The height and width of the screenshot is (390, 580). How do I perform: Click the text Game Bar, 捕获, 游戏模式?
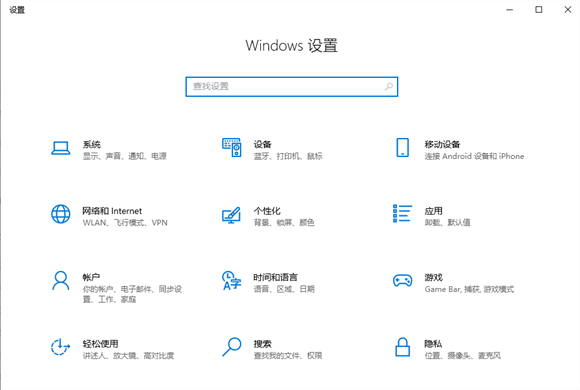pyautogui.click(x=469, y=289)
